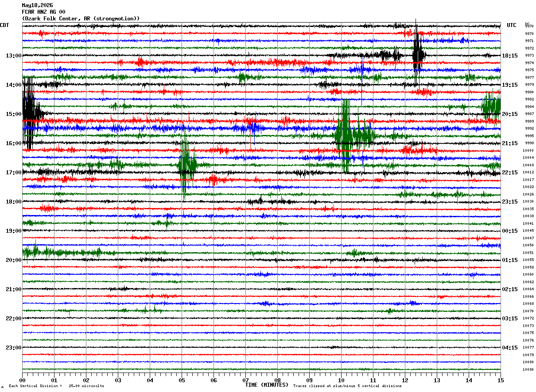Viewport: 536px width, 392px height.
Task: Click the 23:00 CDT row label
Action: 14,348
